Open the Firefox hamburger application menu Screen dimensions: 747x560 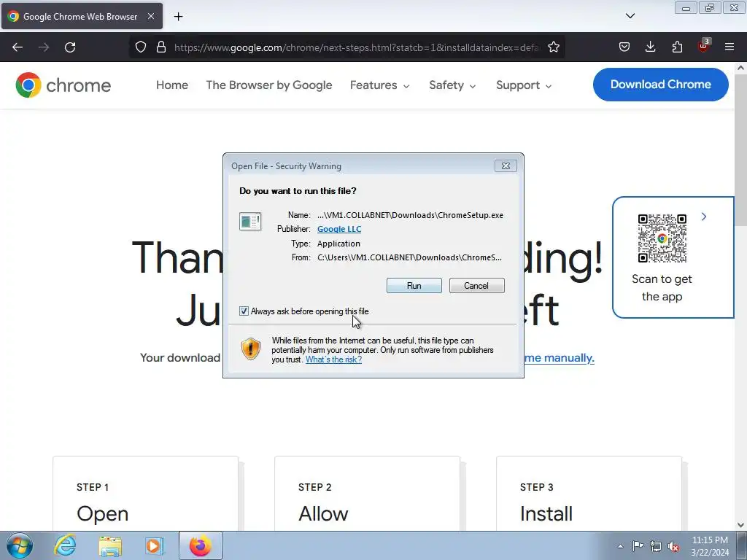click(x=729, y=47)
